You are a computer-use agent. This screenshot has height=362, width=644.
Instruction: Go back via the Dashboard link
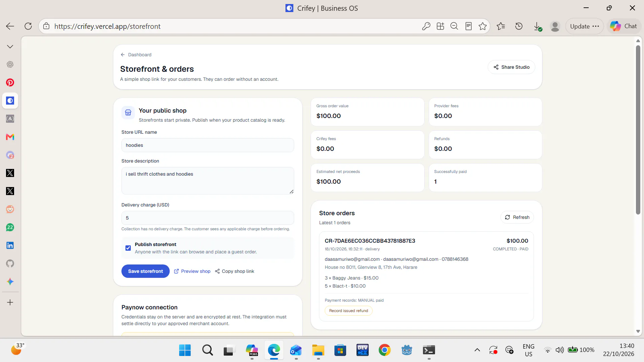point(136,55)
